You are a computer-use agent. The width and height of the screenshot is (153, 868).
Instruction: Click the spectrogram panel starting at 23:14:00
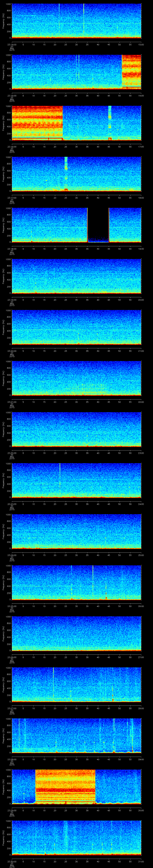tap(76, 21)
